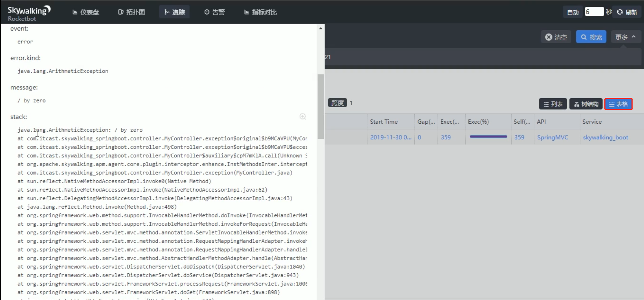Switch to 列表 list view
Screen dimensions: 644x300
click(x=553, y=104)
